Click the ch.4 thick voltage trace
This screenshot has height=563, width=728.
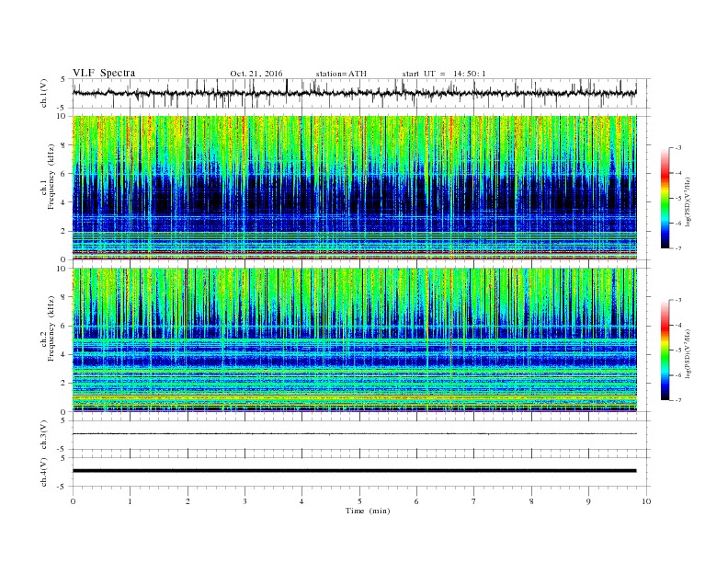pyautogui.click(x=354, y=471)
